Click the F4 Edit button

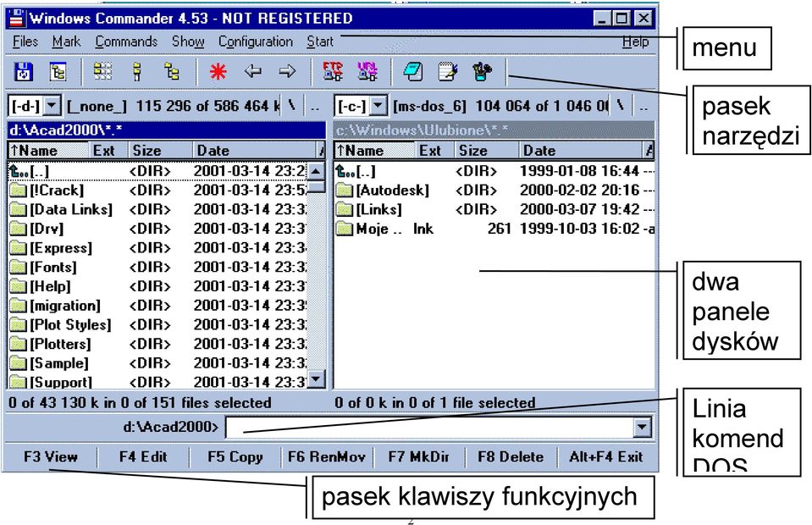pyautogui.click(x=143, y=456)
